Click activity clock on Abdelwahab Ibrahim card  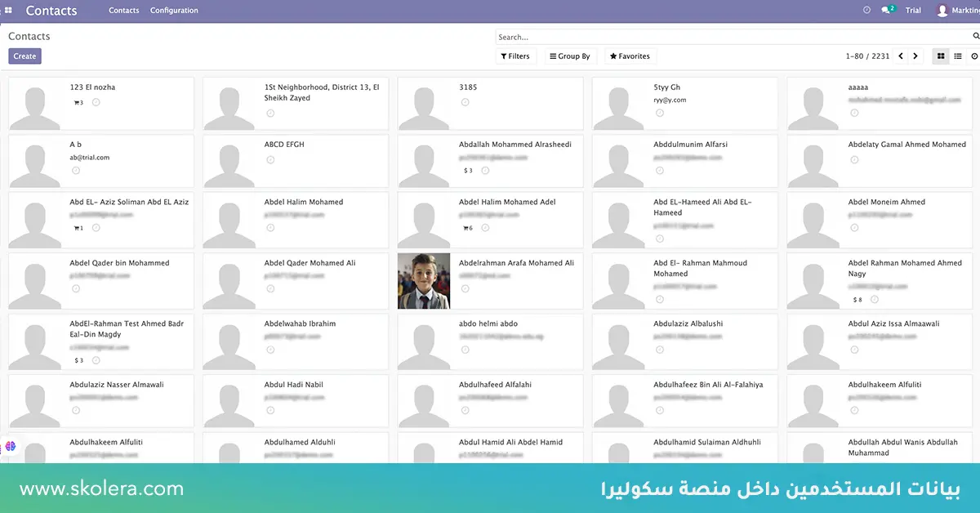(x=270, y=350)
